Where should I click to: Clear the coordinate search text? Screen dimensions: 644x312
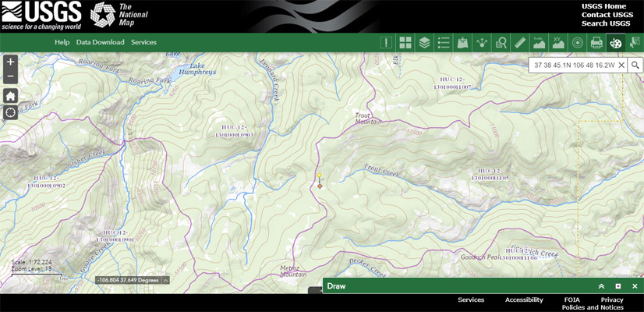tap(621, 66)
